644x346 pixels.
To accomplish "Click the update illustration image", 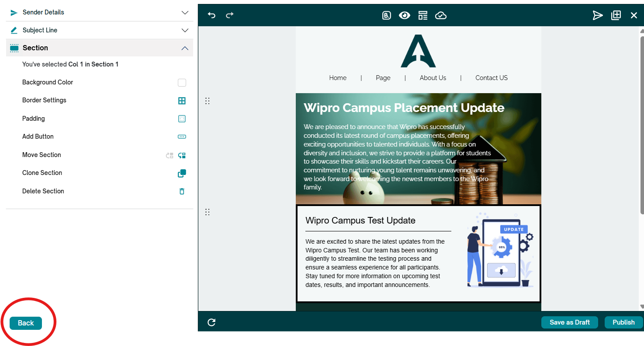I will (500, 250).
